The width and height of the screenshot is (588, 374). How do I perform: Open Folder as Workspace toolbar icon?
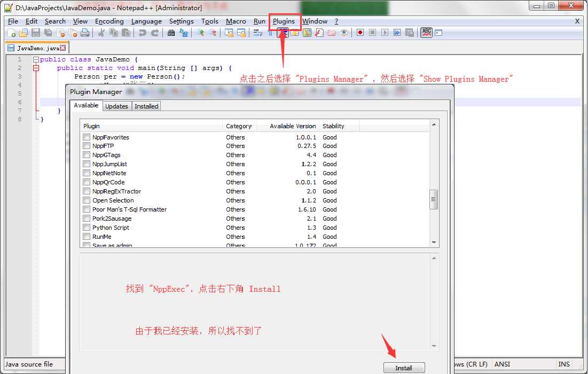click(332, 33)
